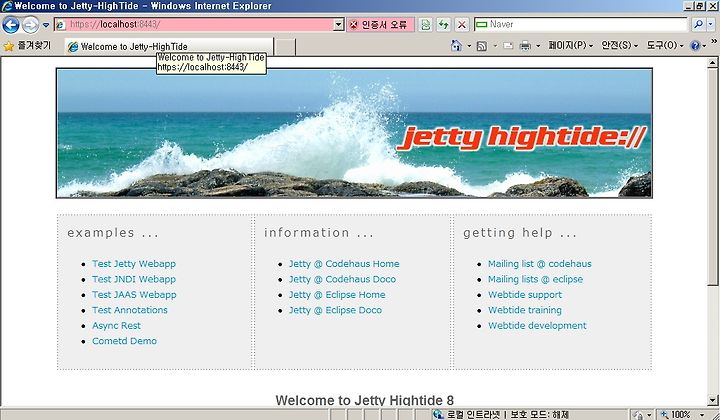Image resolution: width=720 pixels, height=420 pixels.
Task: Expand the Print dropdown arrow
Action: [x=538, y=46]
